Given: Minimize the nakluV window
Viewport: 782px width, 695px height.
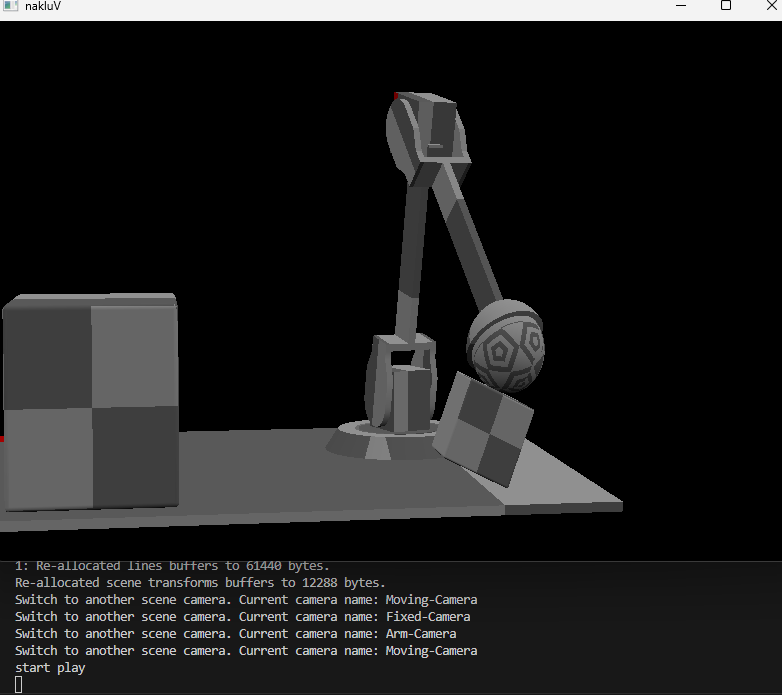Looking at the screenshot, I should (x=679, y=6).
